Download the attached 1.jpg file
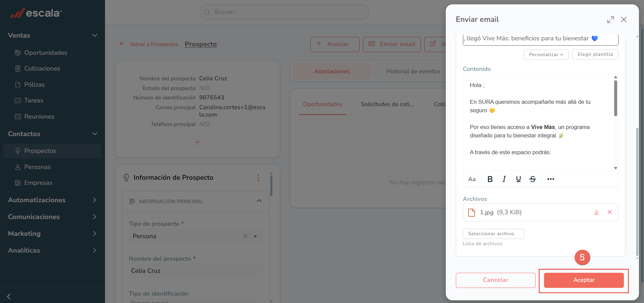 pos(596,212)
